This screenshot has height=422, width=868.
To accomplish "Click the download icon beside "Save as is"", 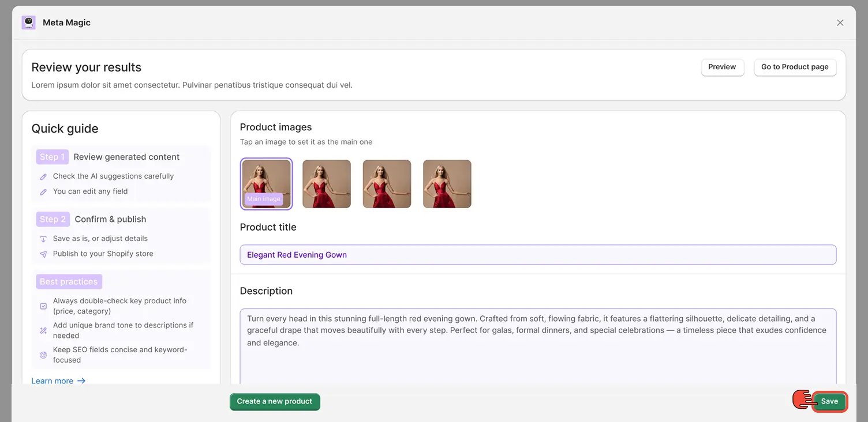I will point(43,239).
